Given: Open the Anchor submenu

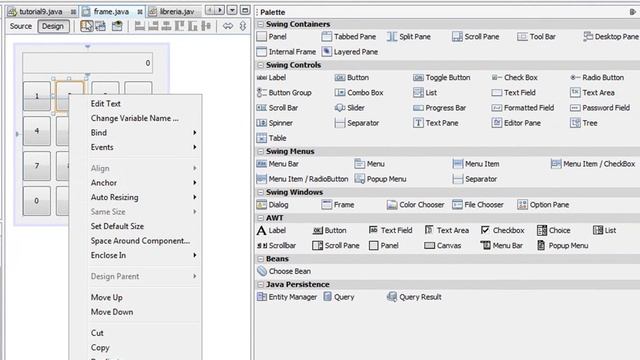Looking at the screenshot, I should point(144,183).
